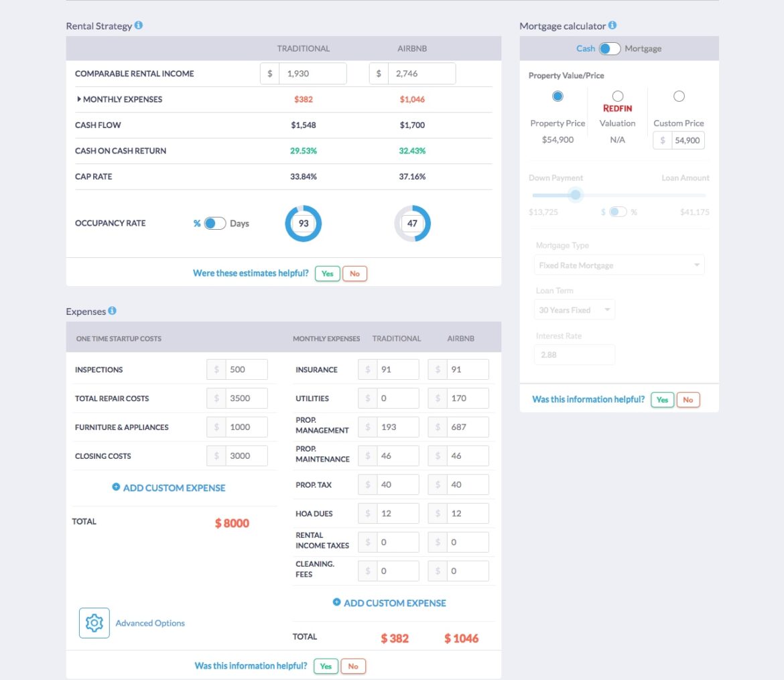
Task: Click the Redfin valuation logo
Action: click(x=617, y=107)
